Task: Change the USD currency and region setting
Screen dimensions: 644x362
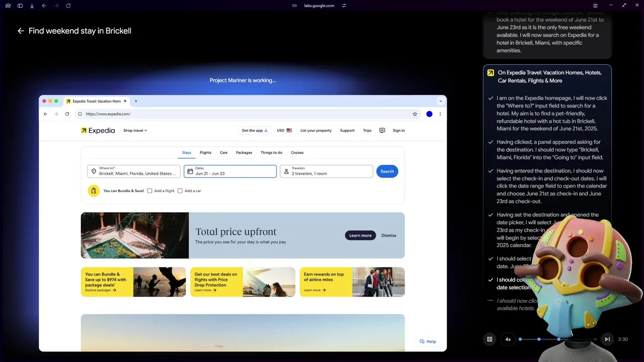Action: (284, 130)
